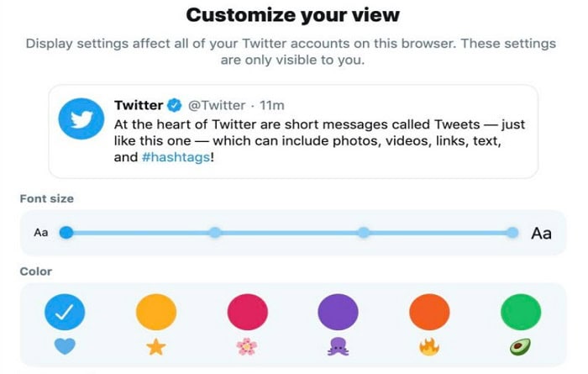
Task: Set font size to smallest slider stop
Action: (66, 233)
